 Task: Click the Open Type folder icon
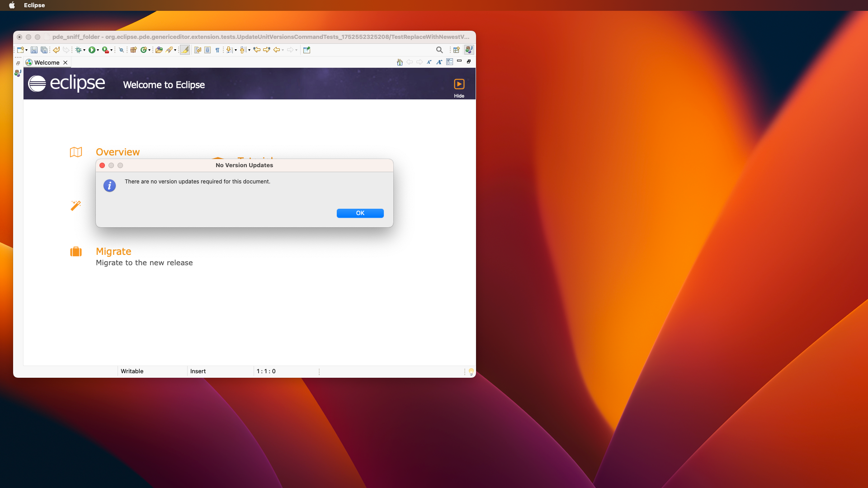pyautogui.click(x=159, y=50)
